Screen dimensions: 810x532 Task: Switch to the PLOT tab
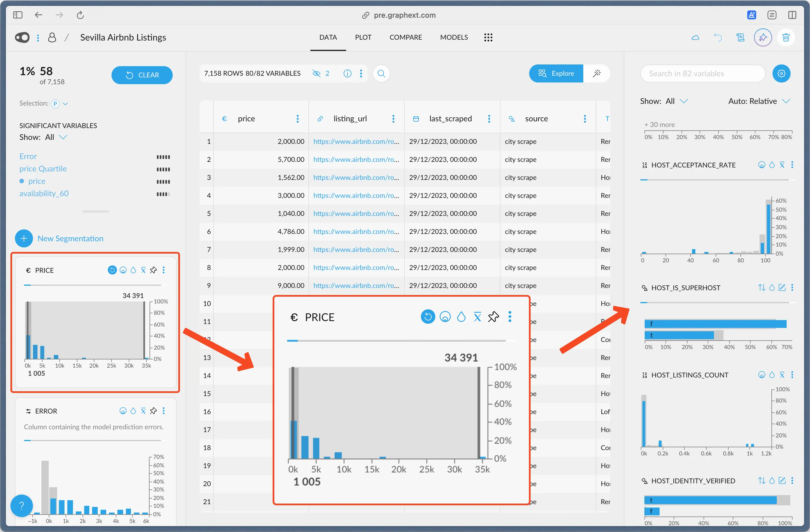coord(363,37)
